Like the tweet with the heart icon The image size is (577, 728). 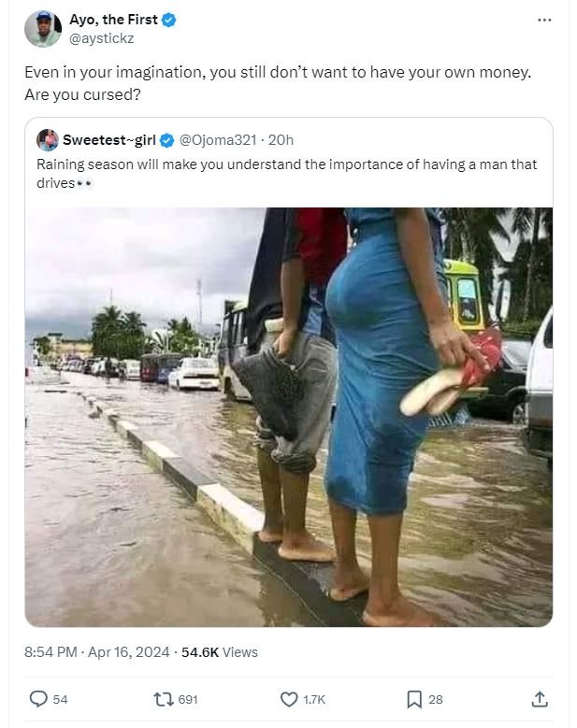(289, 698)
